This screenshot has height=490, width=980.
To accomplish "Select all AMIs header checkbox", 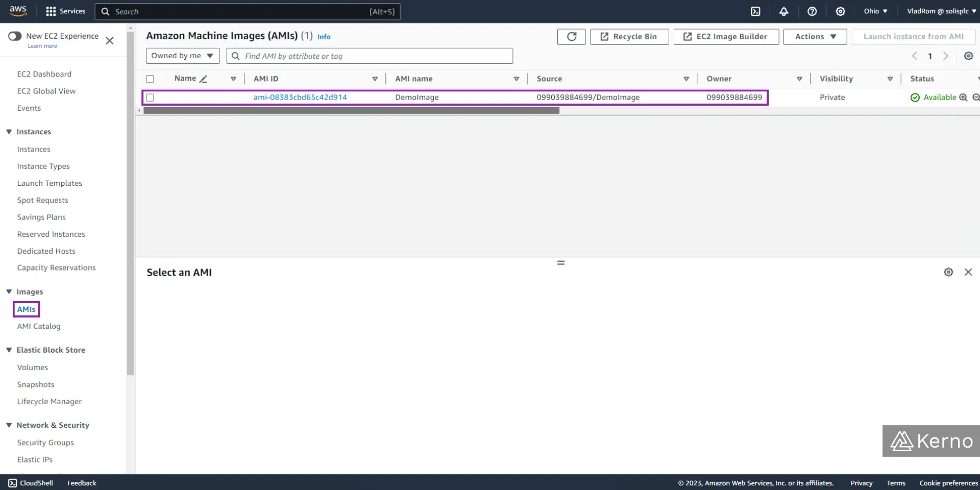I will (150, 79).
